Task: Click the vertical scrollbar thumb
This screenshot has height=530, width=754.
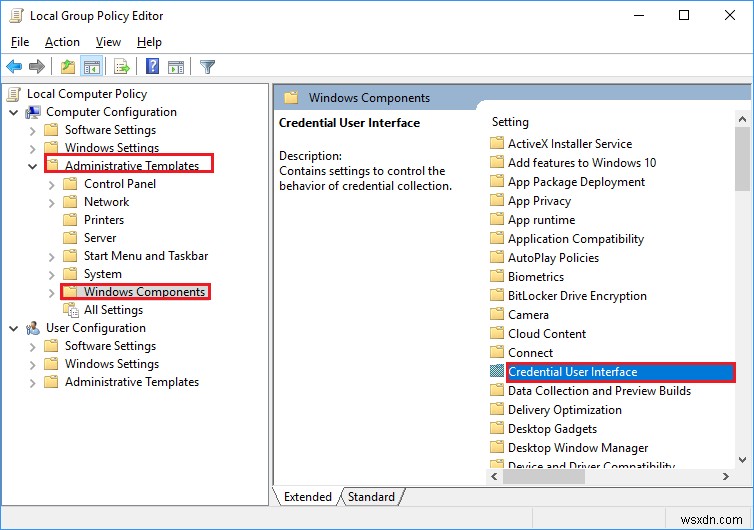Action: 742,159
